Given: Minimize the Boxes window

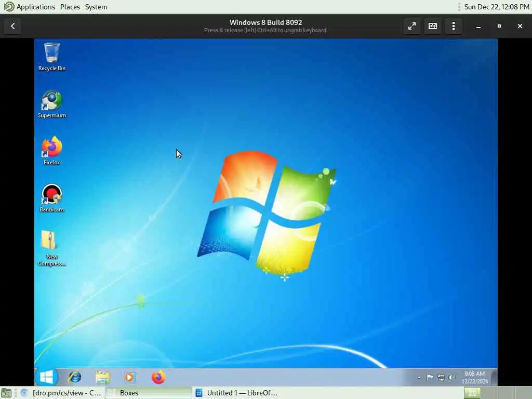Looking at the screenshot, I should click(x=478, y=26).
